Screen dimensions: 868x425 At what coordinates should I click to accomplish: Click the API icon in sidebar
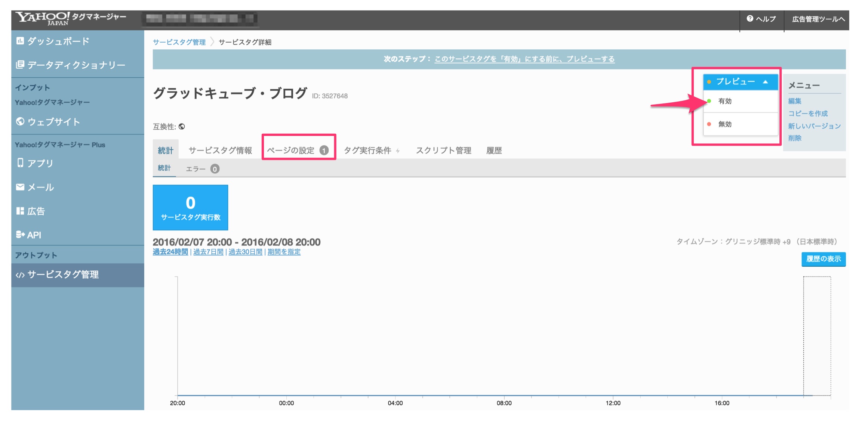pos(20,234)
